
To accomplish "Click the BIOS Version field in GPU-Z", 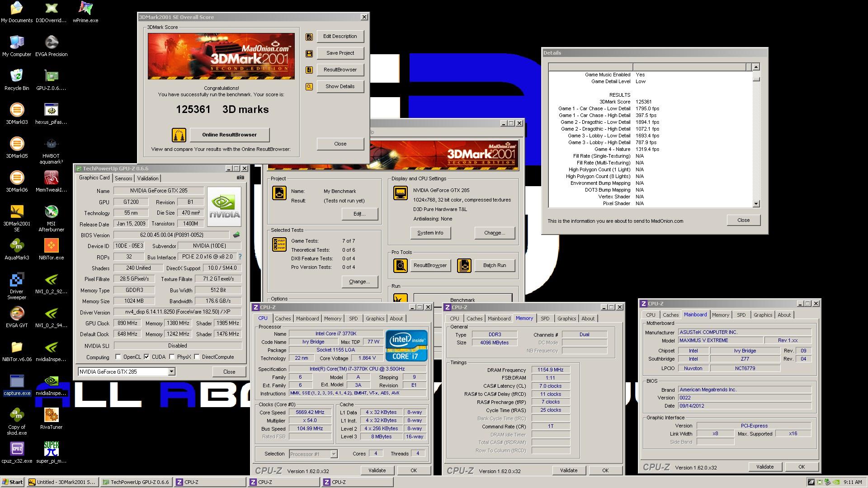I will (x=172, y=235).
